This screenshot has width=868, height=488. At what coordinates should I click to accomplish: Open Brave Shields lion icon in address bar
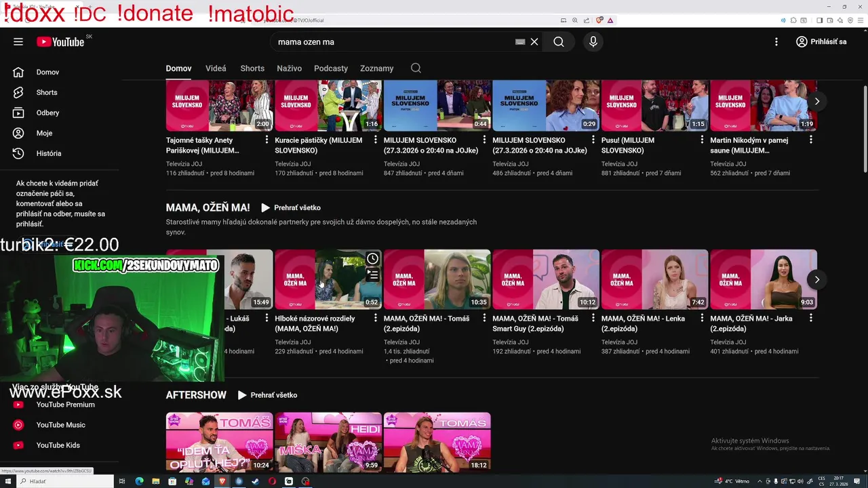tap(599, 20)
